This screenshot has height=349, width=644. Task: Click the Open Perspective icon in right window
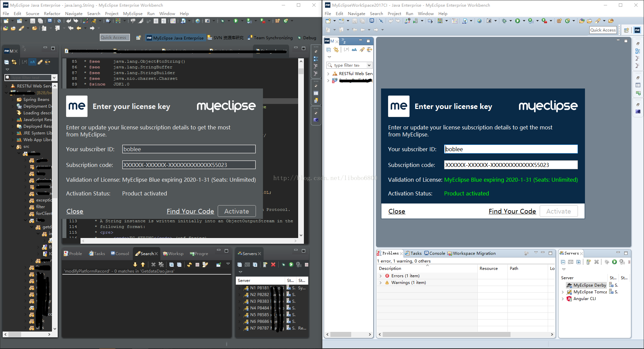pyautogui.click(x=626, y=30)
